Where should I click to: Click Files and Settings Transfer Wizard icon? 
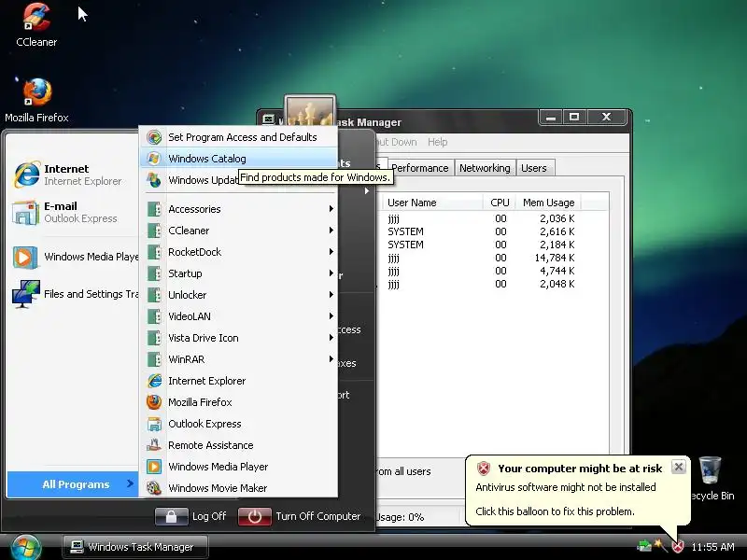coord(26,294)
